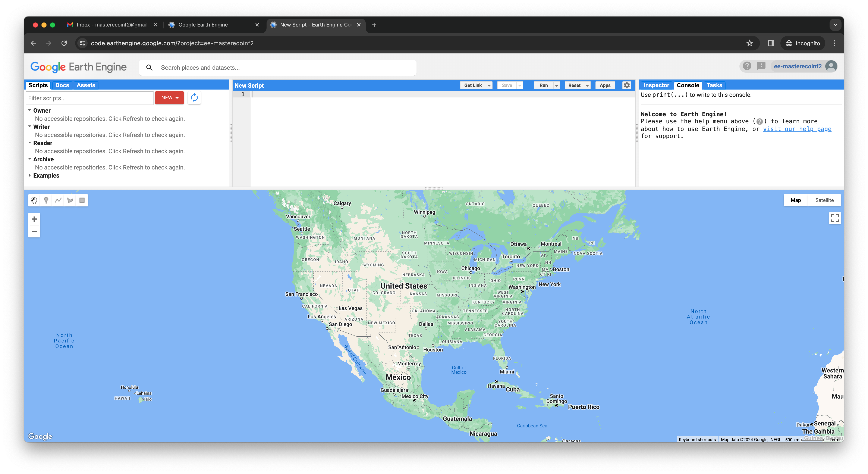Open the Tasks tab
Image resolution: width=868 pixels, height=474 pixels.
click(714, 85)
